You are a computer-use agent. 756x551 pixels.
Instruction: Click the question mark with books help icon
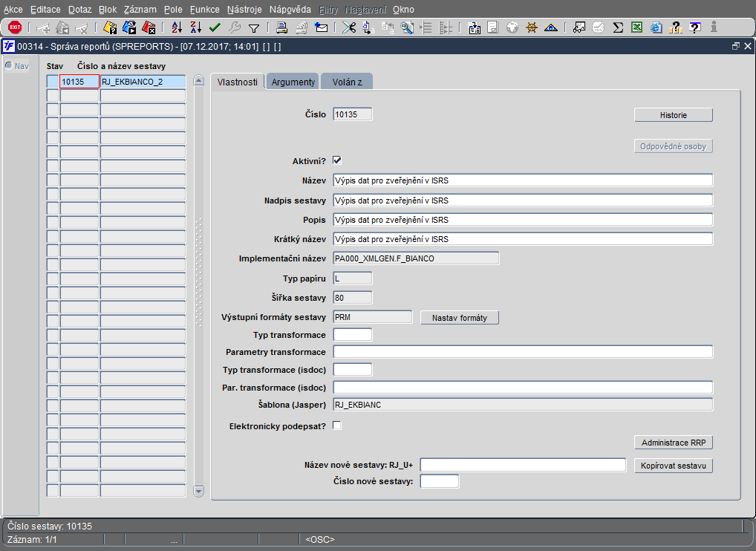676,27
